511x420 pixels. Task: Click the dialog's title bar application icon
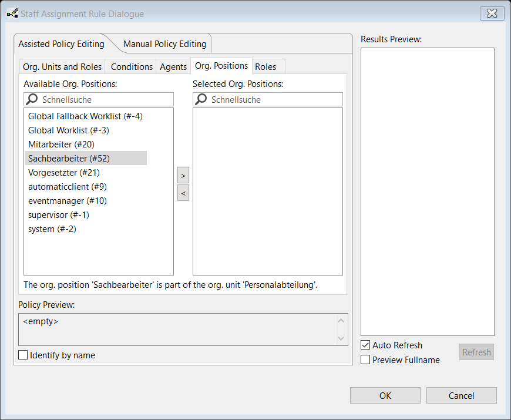(12, 14)
